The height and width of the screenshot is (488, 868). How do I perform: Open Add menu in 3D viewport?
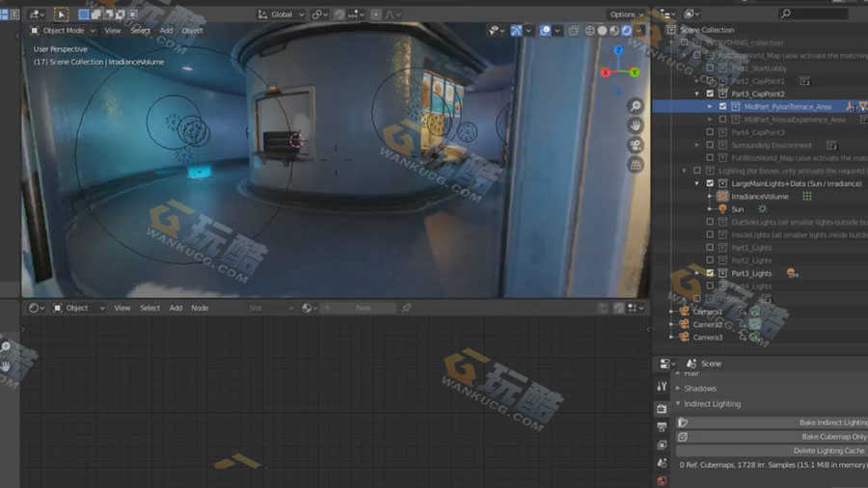166,31
